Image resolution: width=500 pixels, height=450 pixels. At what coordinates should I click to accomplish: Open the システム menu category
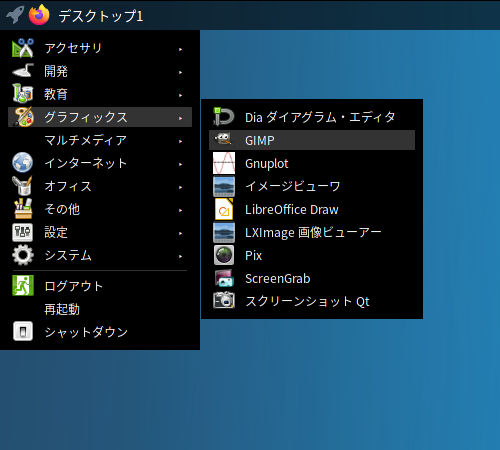(x=100, y=255)
